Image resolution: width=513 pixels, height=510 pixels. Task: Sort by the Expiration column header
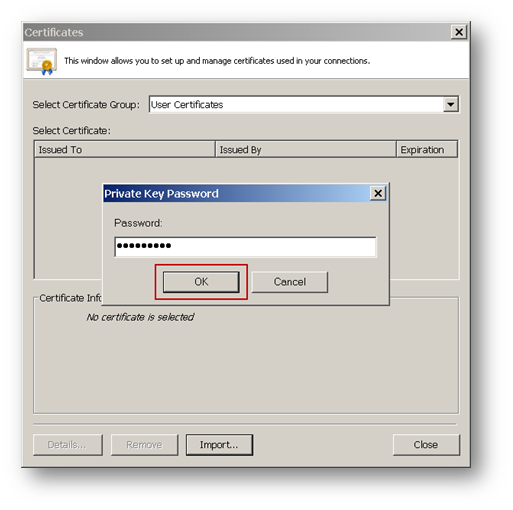[x=427, y=149]
